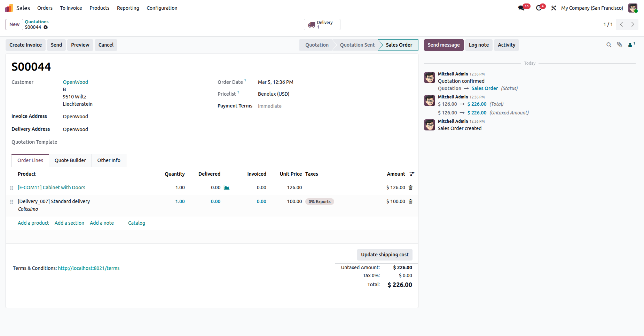Click Mitchell Admin avatar on Sales Order created message
Viewport: 644px width, 336px height.
click(x=430, y=125)
